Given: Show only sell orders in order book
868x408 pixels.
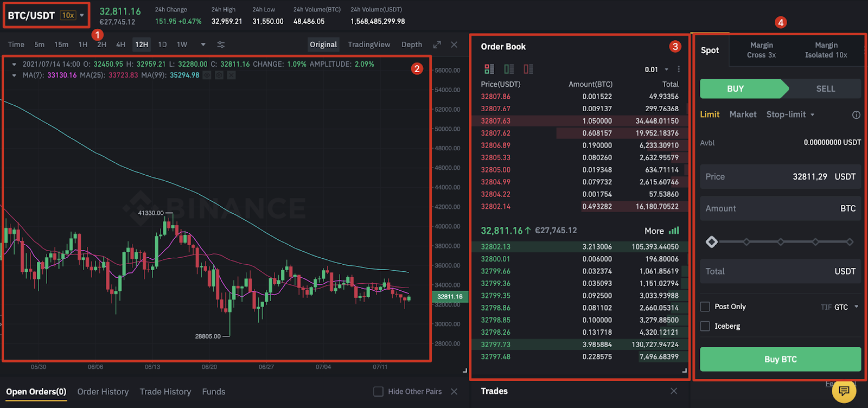Looking at the screenshot, I should pos(528,69).
